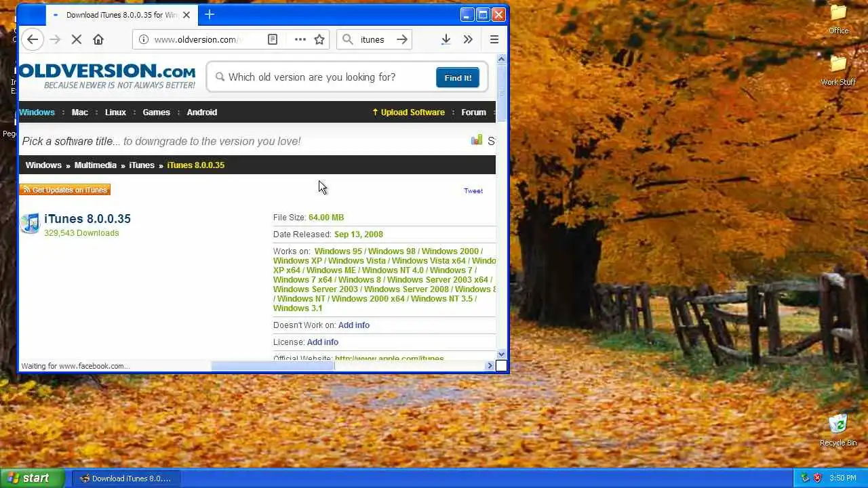Click vertical scrollbar down arrow

[x=502, y=354]
